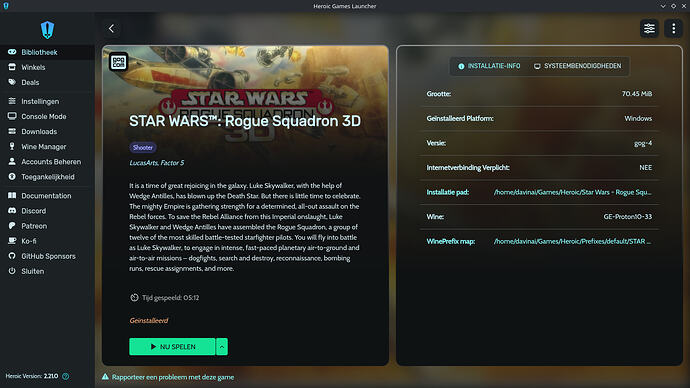Maximize the Heroic window
The height and width of the screenshot is (388, 690).
(674, 6)
